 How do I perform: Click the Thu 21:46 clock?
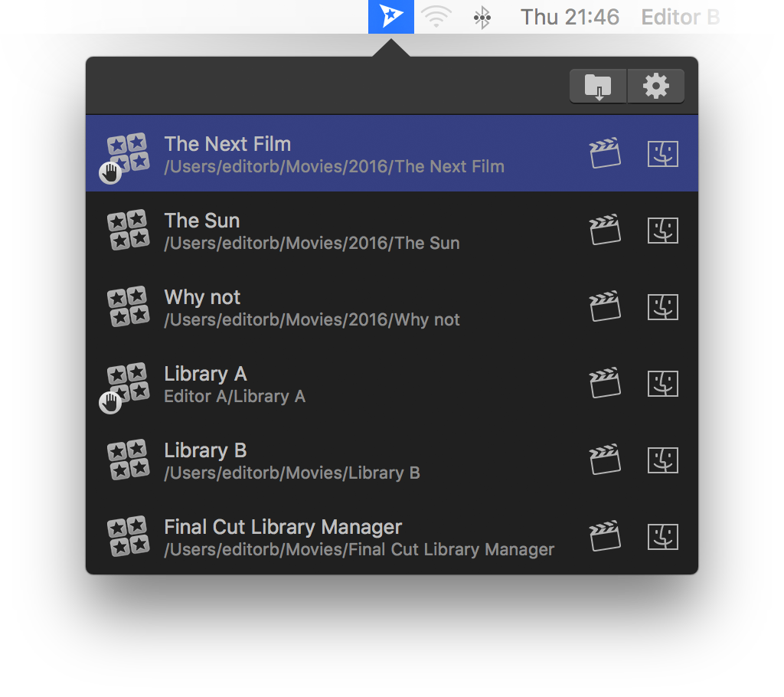click(x=570, y=18)
